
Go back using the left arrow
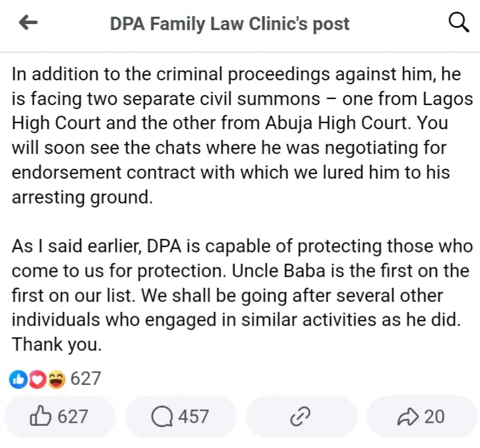click(x=28, y=23)
